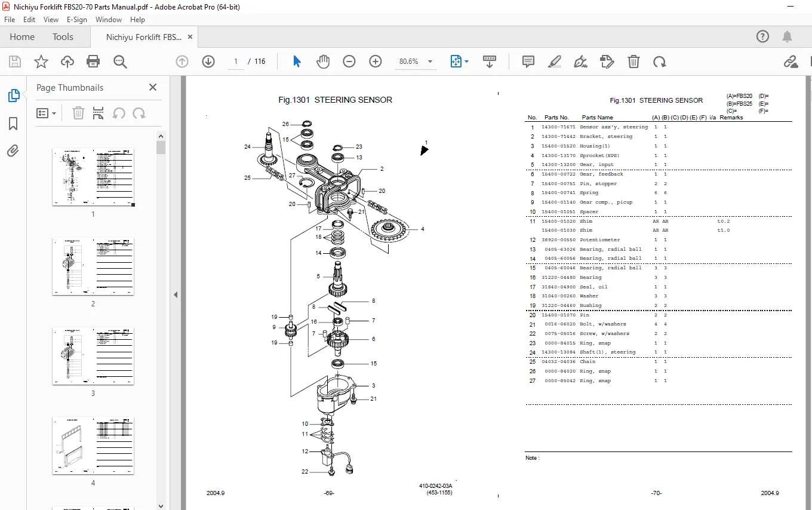Click the edit page icon in the toolbar

(607, 62)
